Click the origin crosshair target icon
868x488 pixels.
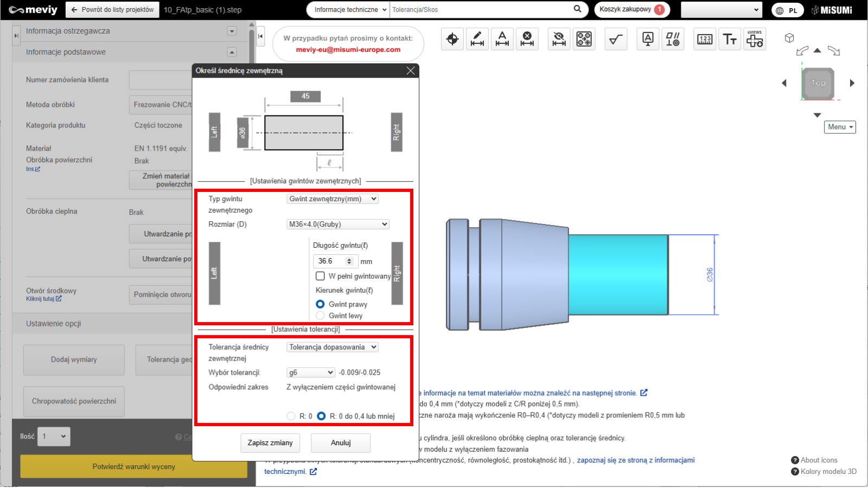point(452,39)
